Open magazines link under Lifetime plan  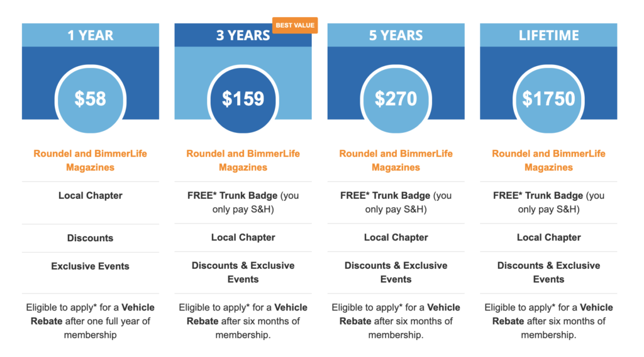[x=548, y=161]
